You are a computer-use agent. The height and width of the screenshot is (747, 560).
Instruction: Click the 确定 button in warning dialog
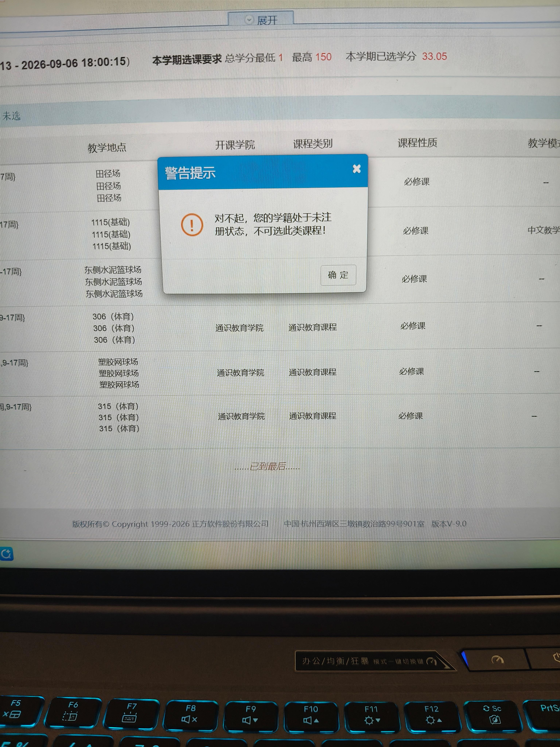[x=338, y=275]
